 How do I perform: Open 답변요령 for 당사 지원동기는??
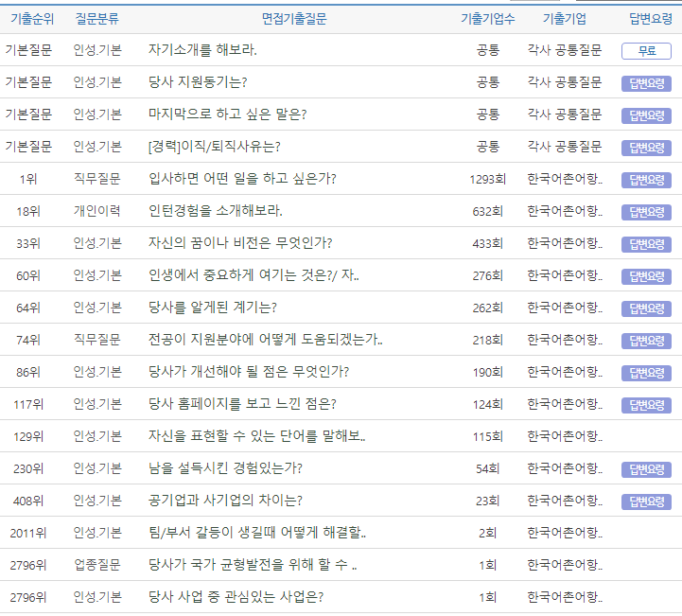[x=646, y=83]
